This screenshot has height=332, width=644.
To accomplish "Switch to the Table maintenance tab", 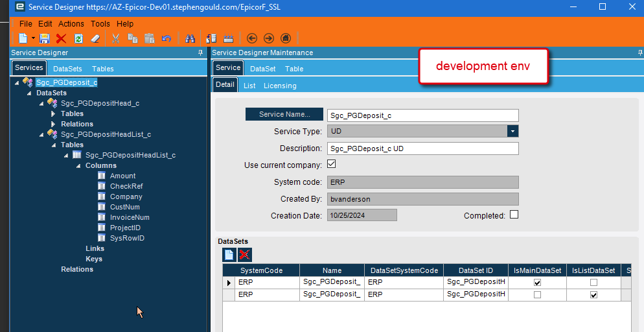I will click(294, 69).
